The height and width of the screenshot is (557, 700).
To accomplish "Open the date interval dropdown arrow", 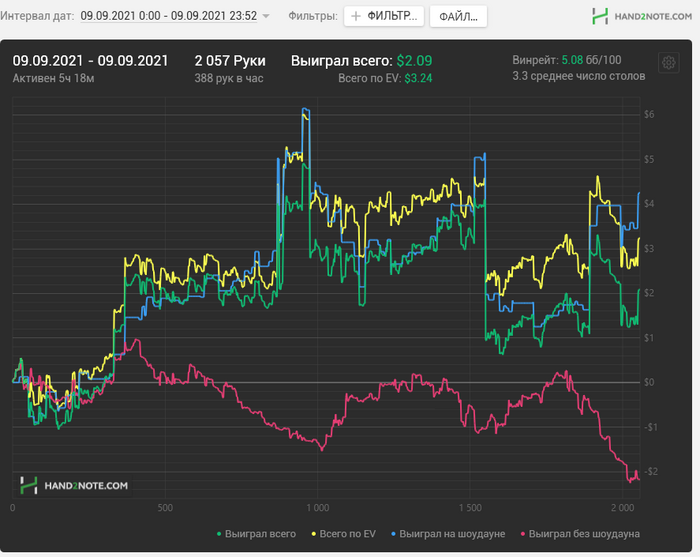I will tap(266, 16).
